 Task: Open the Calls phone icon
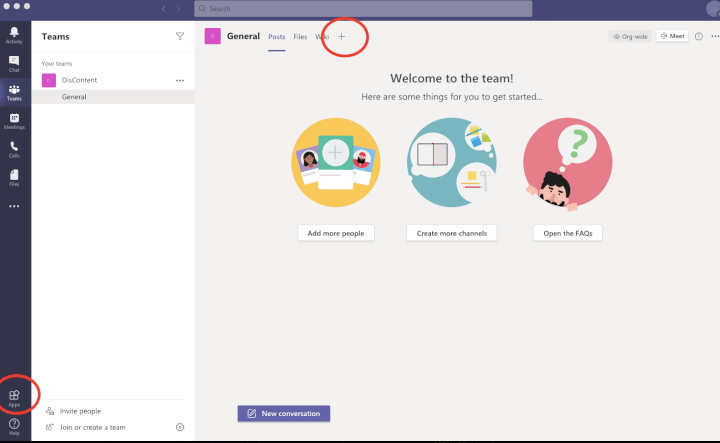tap(14, 150)
